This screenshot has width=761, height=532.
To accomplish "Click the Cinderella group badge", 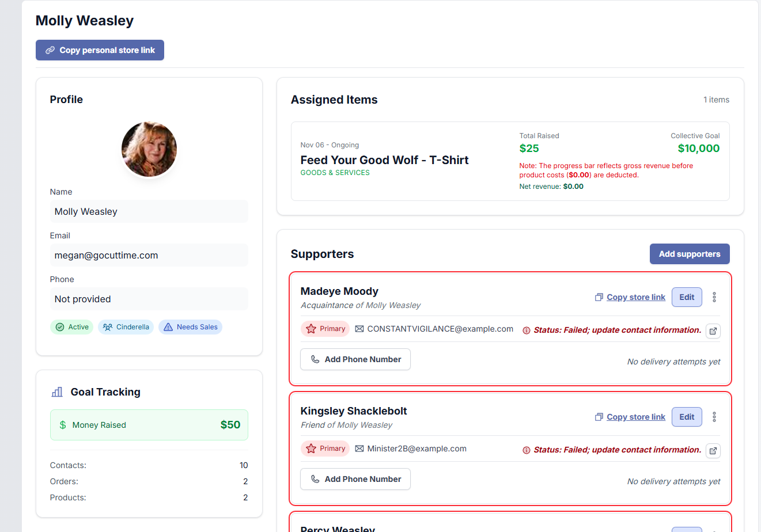I will pos(126,327).
